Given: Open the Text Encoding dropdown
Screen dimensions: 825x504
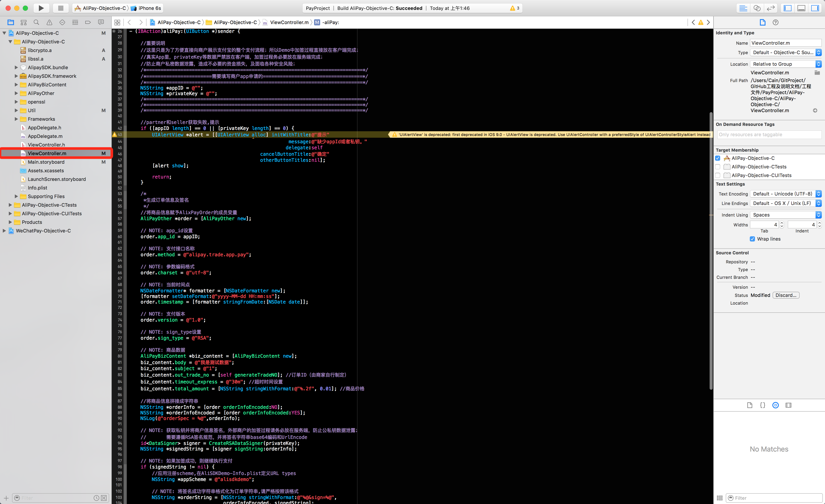Looking at the screenshot, I should pyautogui.click(x=785, y=194).
